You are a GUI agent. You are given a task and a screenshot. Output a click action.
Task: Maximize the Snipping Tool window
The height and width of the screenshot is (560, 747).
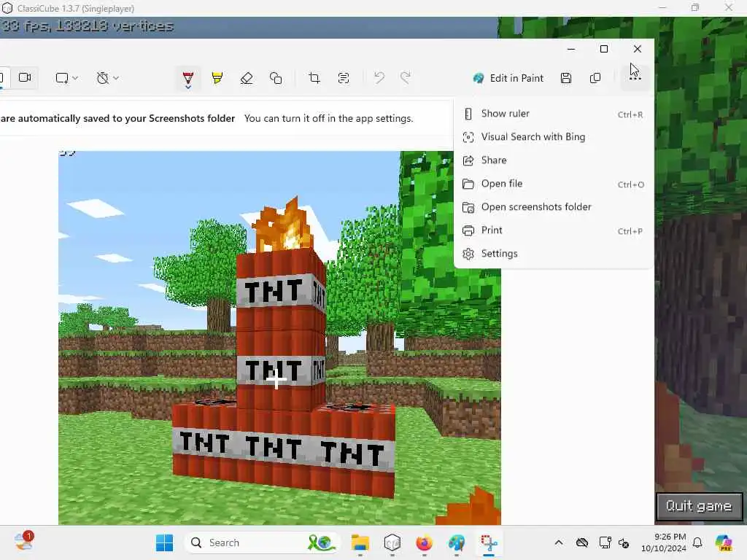click(x=603, y=49)
